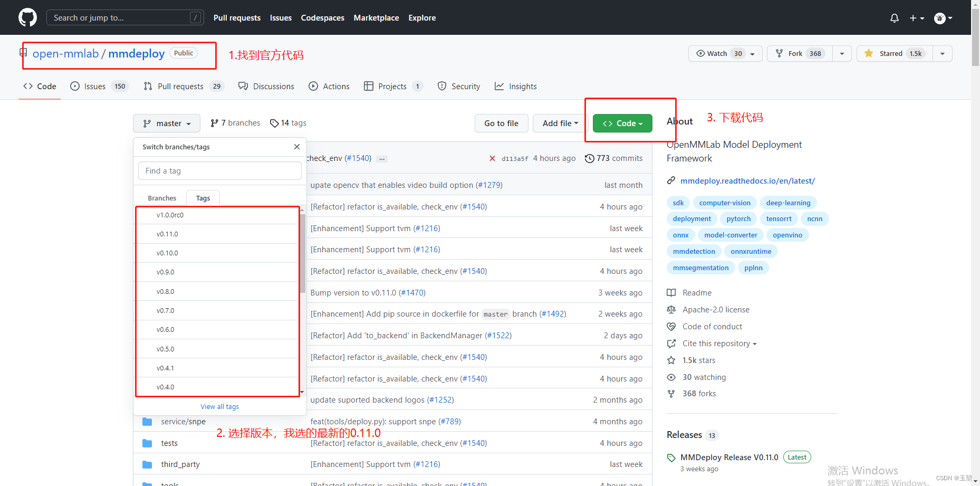Screen dimensions: 980x486
Task: Open the Discussions tab
Action: pyautogui.click(x=266, y=86)
